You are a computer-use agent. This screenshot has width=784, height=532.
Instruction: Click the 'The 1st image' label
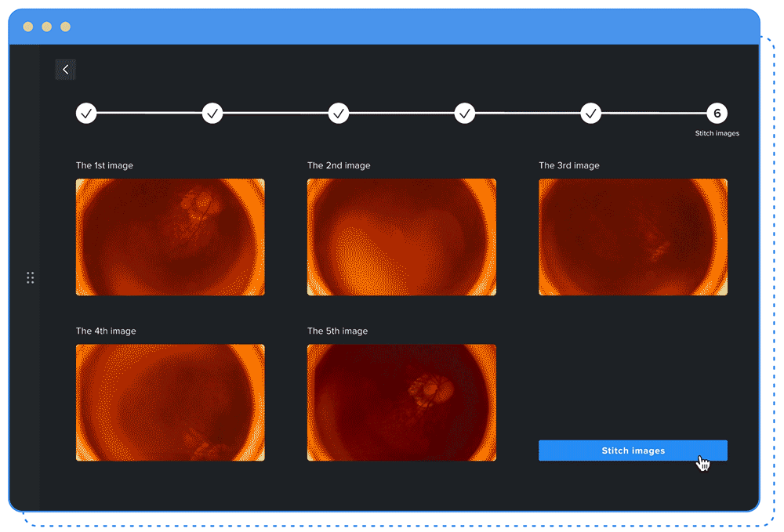tap(104, 165)
